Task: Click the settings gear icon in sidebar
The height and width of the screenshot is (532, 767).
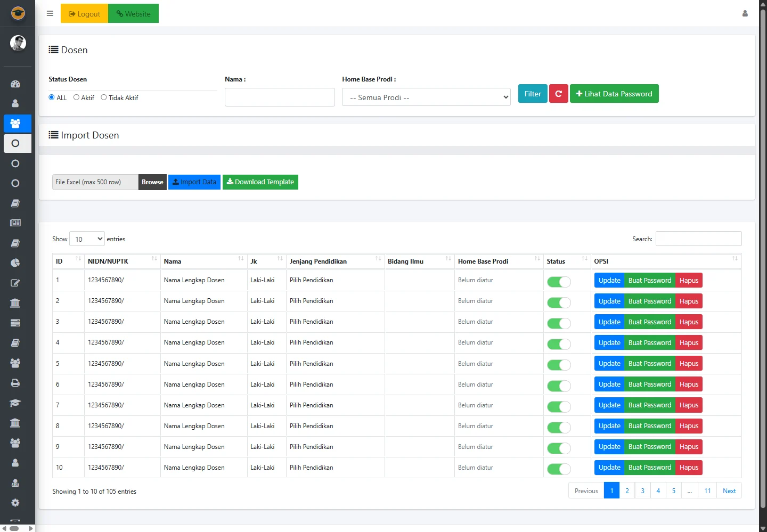Action: (15, 503)
